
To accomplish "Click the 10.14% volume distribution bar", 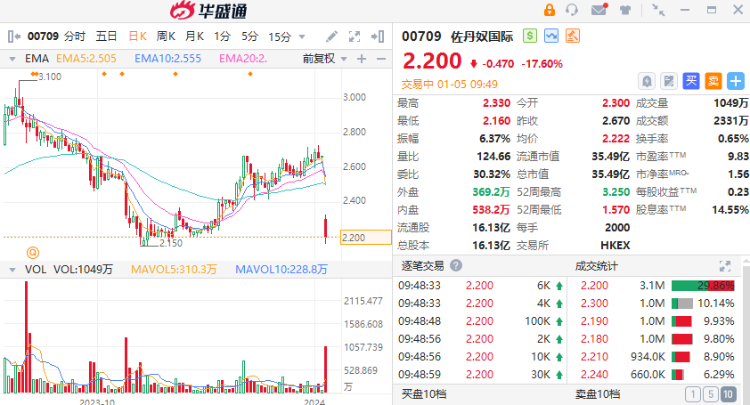I will click(x=682, y=303).
